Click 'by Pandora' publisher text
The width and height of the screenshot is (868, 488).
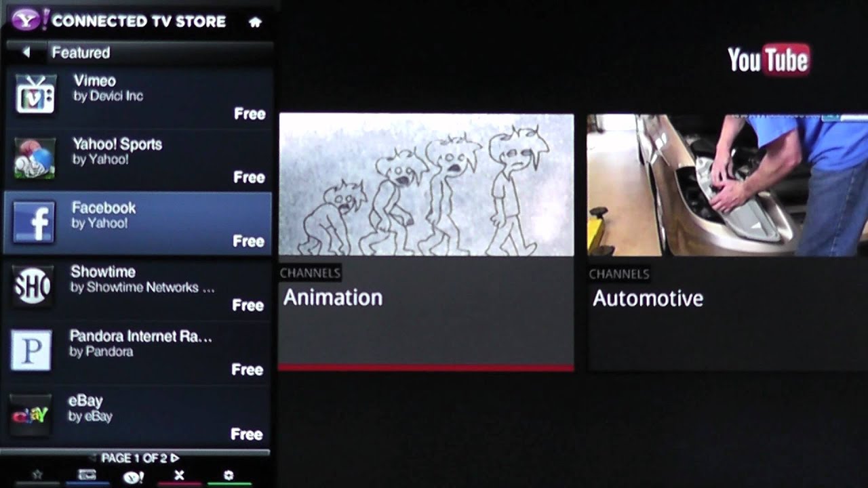pos(101,352)
